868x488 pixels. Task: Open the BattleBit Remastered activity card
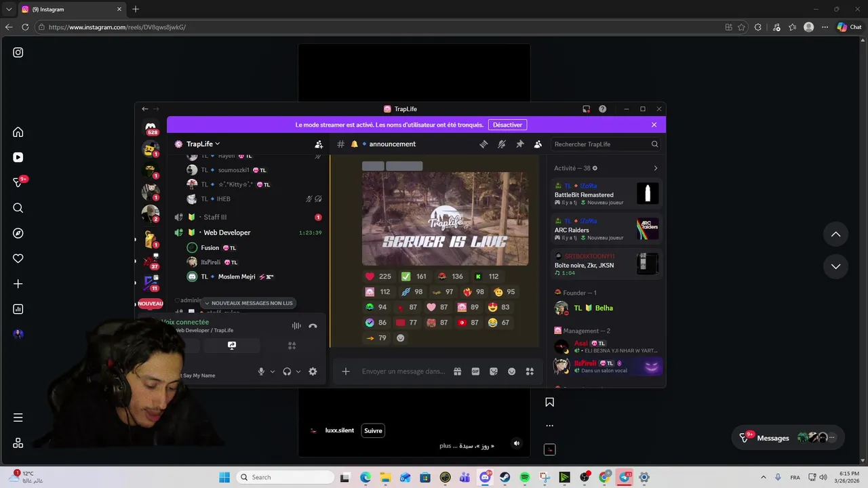(x=607, y=194)
